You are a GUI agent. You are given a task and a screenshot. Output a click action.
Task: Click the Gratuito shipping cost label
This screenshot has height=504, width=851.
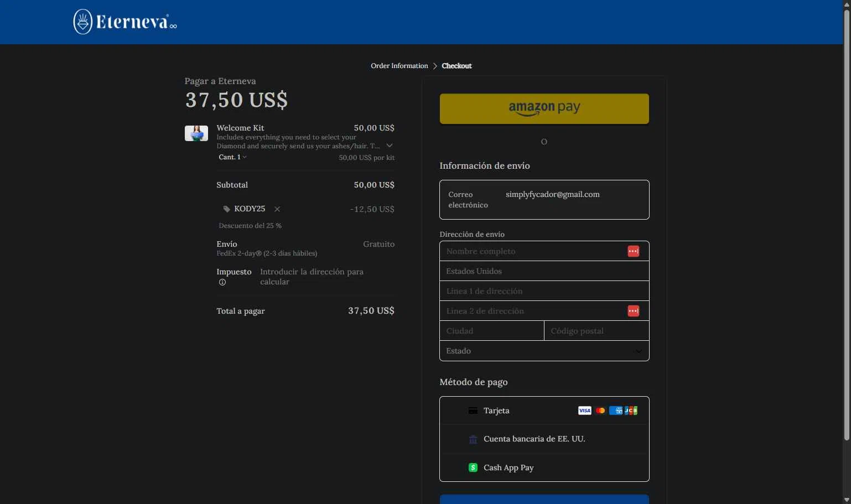coord(379,244)
